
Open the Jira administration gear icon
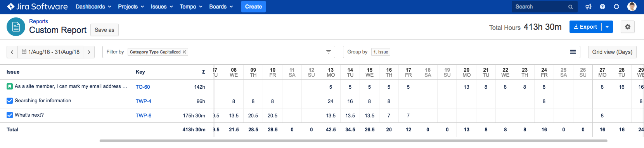click(x=616, y=7)
